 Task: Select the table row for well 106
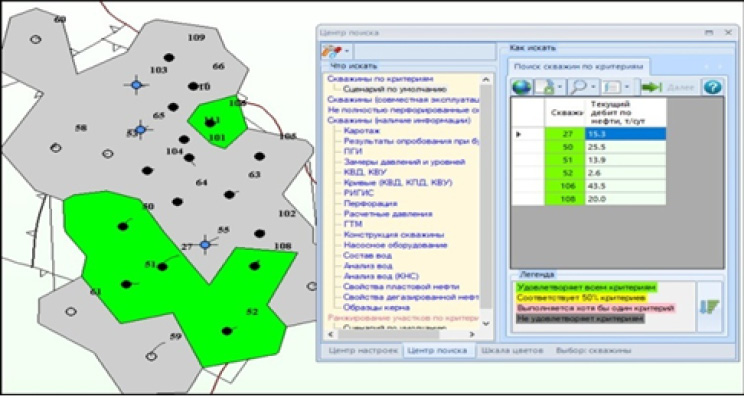[x=588, y=186]
